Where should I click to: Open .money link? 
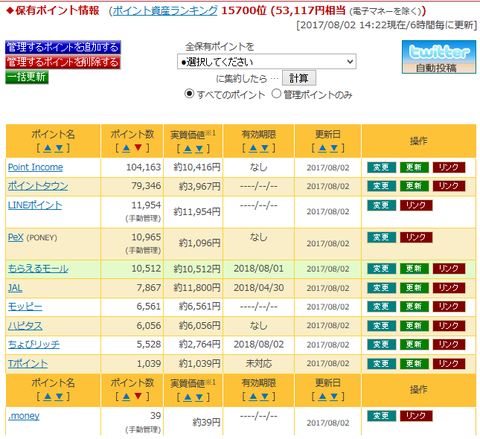coord(24,416)
